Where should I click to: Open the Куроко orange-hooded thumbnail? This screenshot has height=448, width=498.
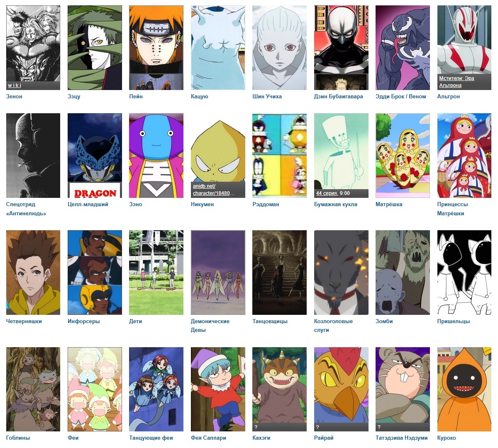pyautogui.click(x=464, y=390)
